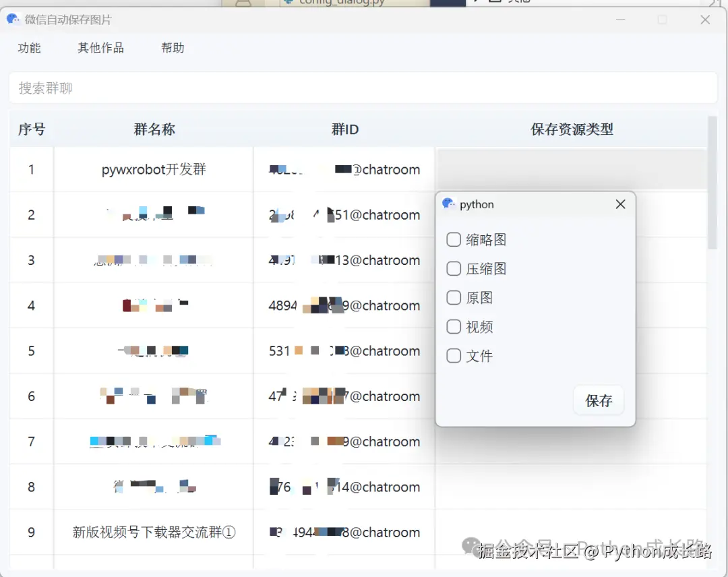This screenshot has width=728, height=577.
Task: Click the blurred group name in row 8
Action: point(154,487)
